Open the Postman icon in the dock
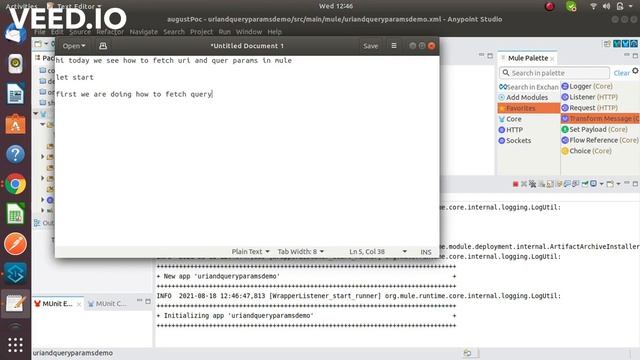Viewport: 640px width, 360px height. (x=16, y=244)
